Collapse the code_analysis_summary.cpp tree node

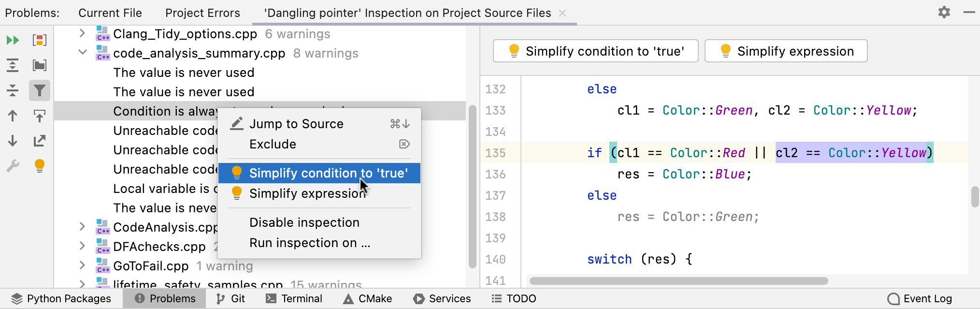(82, 53)
